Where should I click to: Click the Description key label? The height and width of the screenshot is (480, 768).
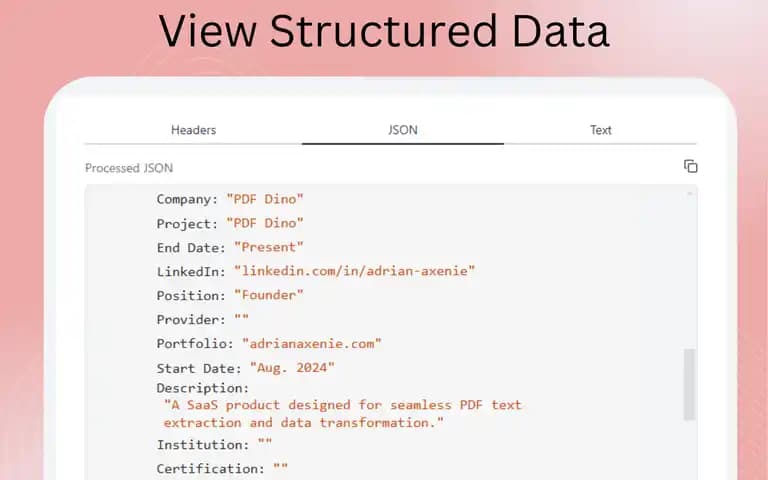pyautogui.click(x=203, y=388)
